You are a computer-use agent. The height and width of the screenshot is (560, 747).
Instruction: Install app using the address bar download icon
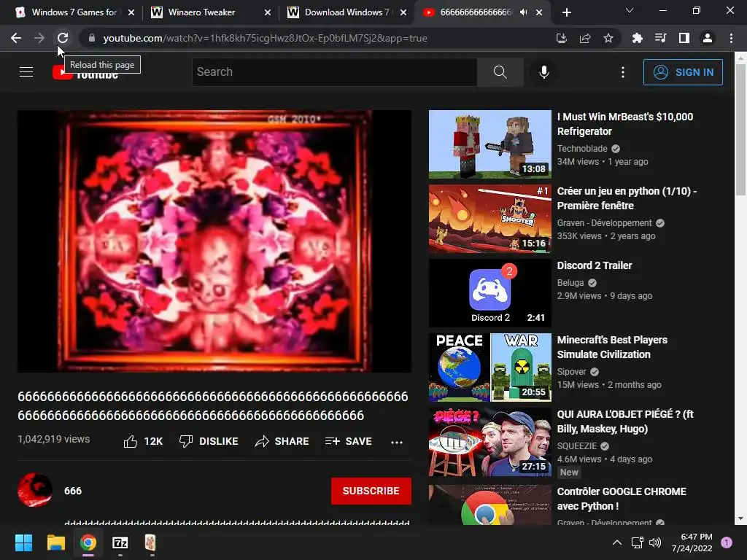(x=561, y=38)
